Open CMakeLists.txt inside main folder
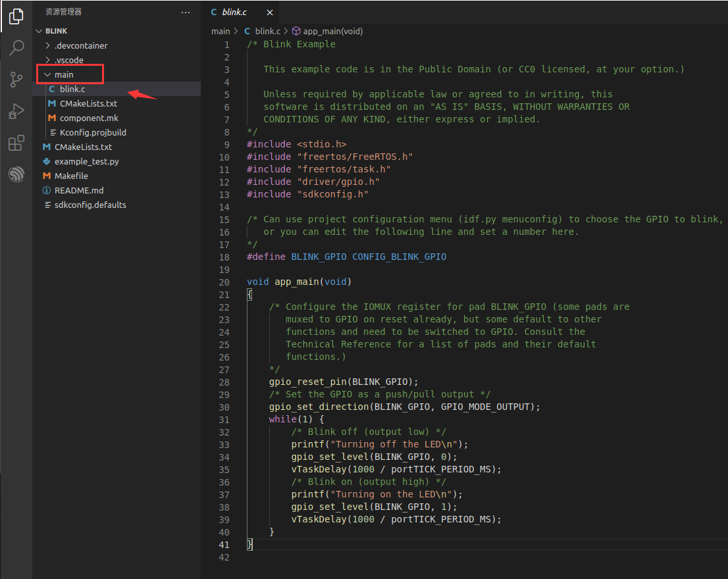 (x=88, y=103)
